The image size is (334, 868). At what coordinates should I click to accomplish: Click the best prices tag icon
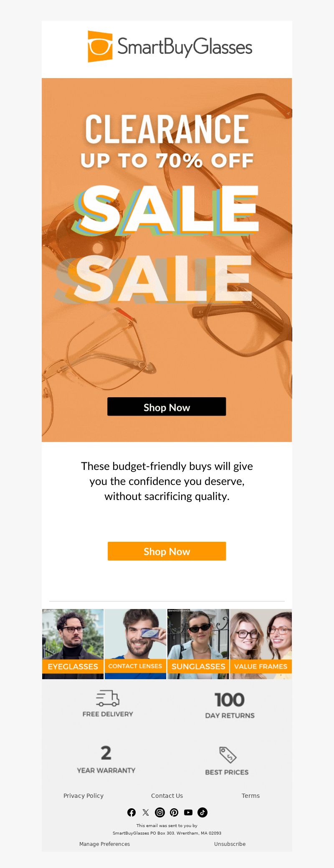pos(228,755)
